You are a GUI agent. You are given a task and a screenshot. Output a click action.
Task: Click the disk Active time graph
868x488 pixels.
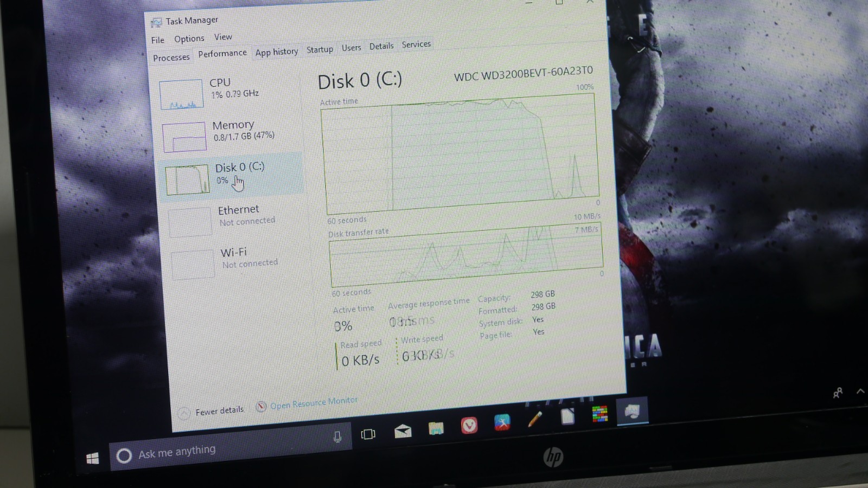pos(461,155)
